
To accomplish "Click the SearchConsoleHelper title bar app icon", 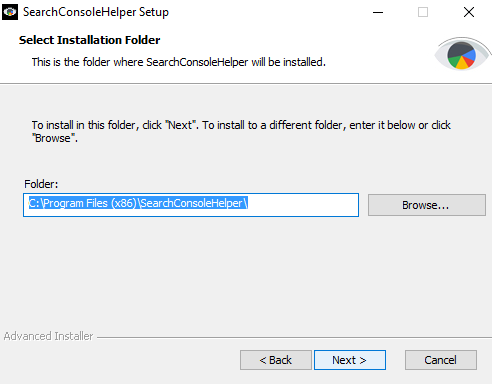I will [x=10, y=12].
